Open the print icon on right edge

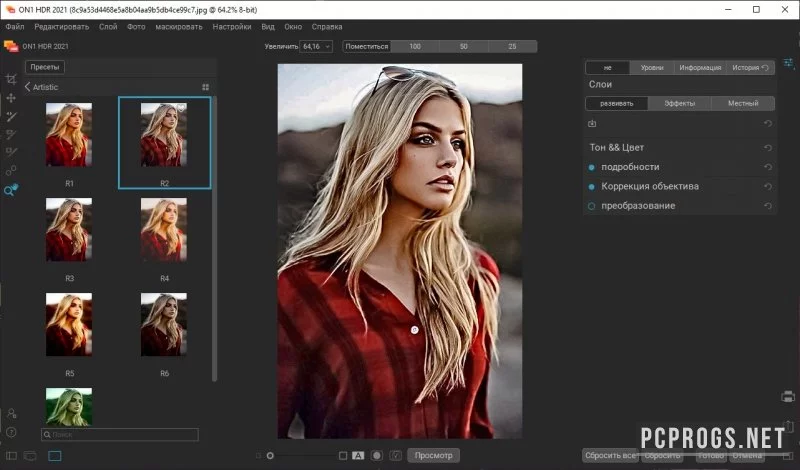point(788,397)
